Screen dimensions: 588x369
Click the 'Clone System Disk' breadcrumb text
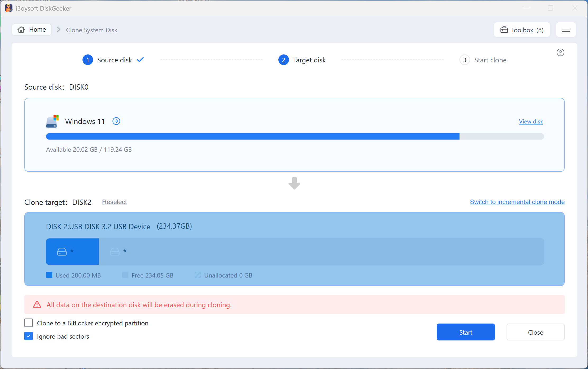click(x=92, y=30)
